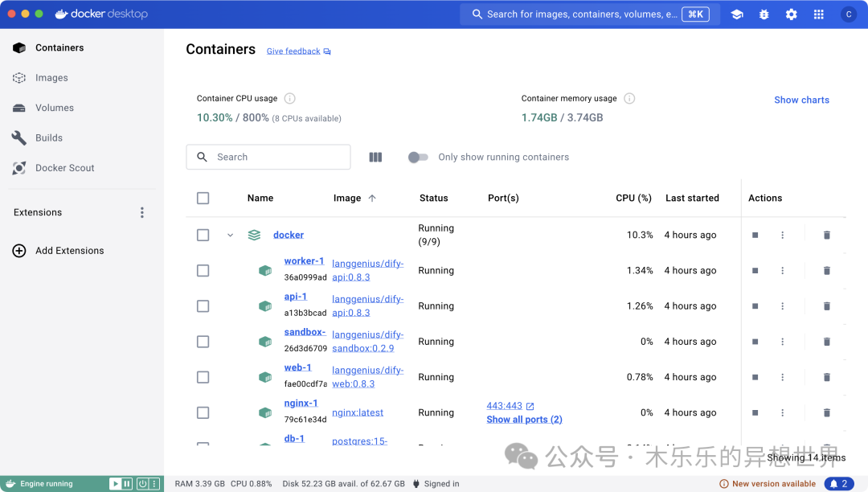868x492 pixels.
Task: Open more actions for nginx-1
Action: point(782,412)
